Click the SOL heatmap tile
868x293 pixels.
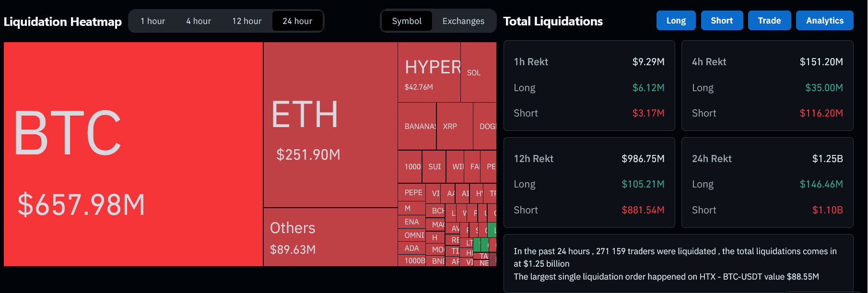click(x=478, y=72)
